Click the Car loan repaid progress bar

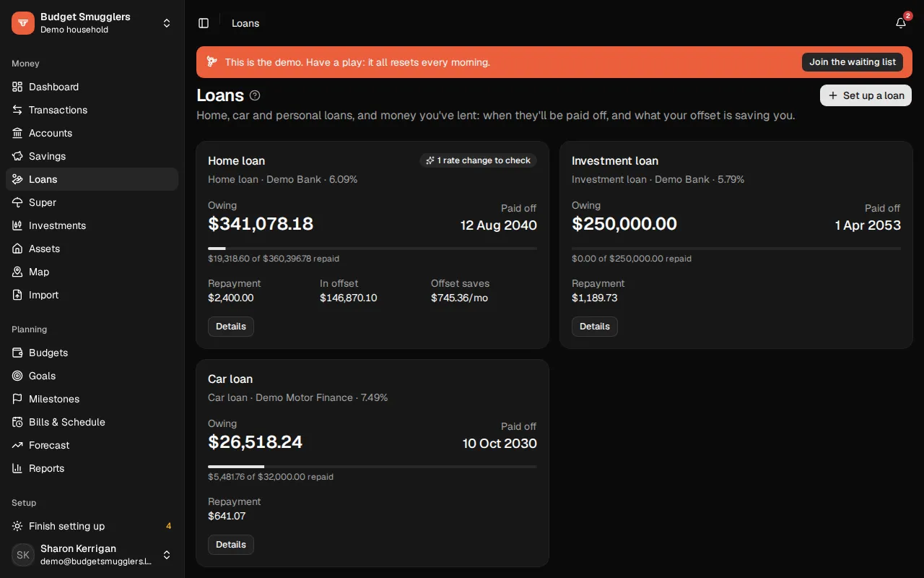(x=372, y=467)
